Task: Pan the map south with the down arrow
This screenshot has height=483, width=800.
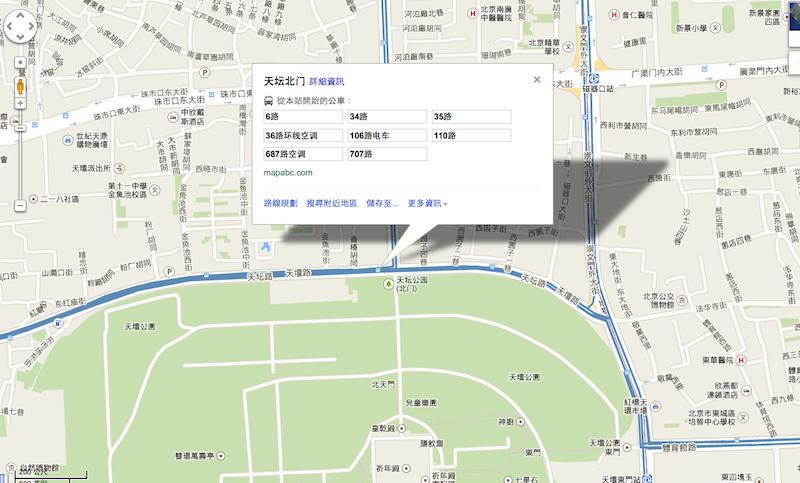Action: (x=20, y=37)
